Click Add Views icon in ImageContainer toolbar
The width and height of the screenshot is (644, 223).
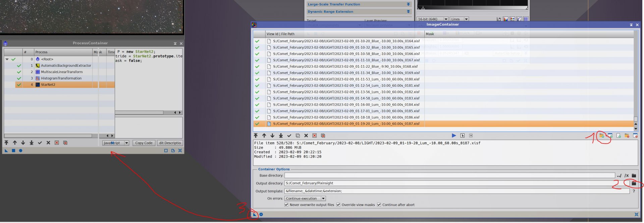610,135
